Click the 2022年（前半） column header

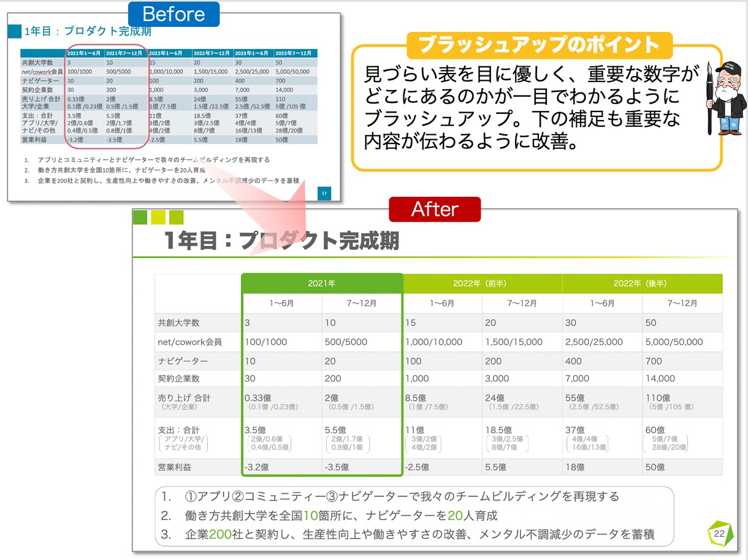[482, 284]
